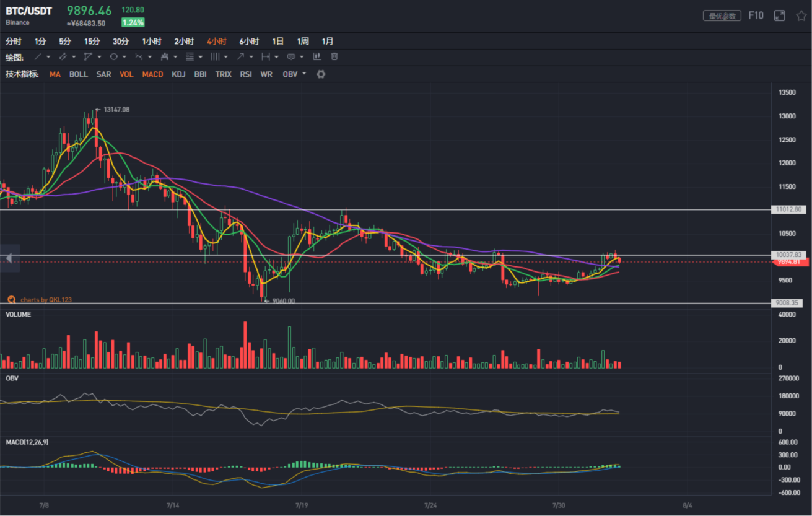Select the parallel channel drawing tool
The image size is (812, 516).
tap(63, 56)
